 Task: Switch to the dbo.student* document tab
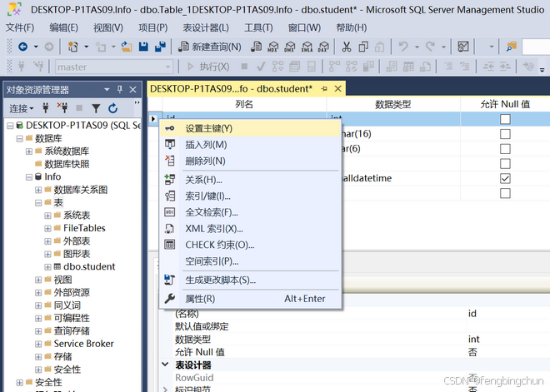pos(231,88)
